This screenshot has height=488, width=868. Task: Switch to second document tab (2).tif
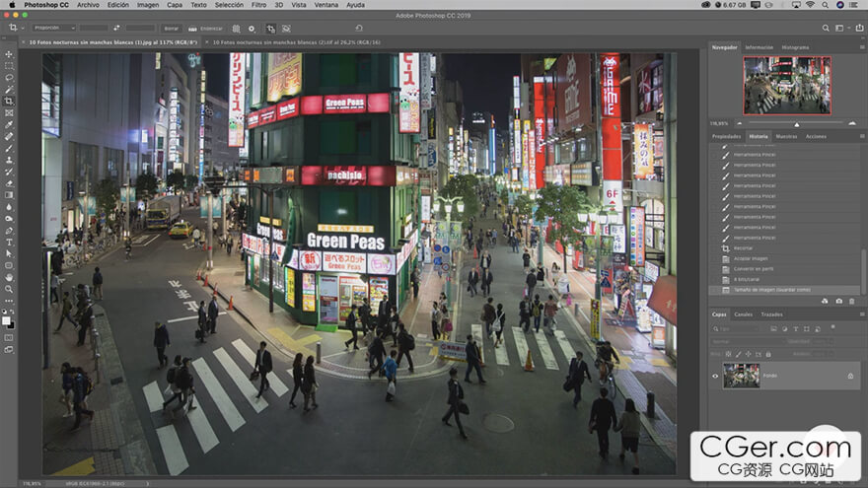tap(296, 42)
